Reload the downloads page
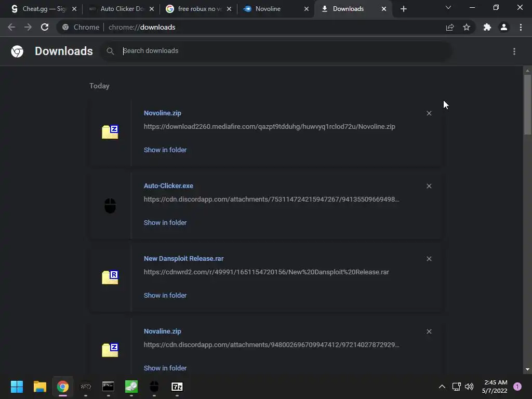532x399 pixels. [45, 27]
